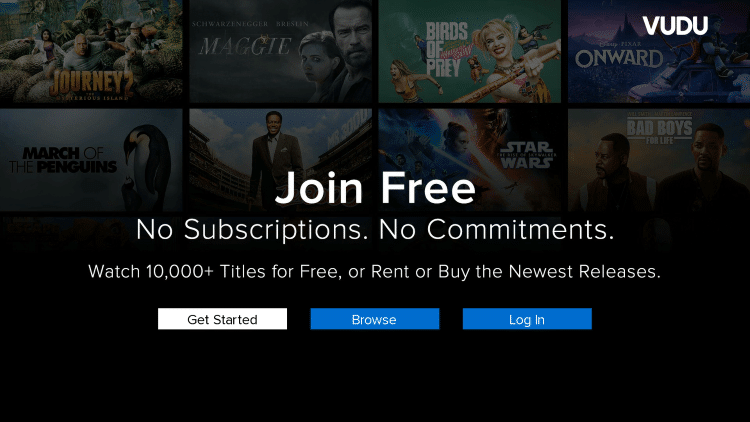Viewport: 750px width, 422px height.
Task: Click the penguin image in the poster
Action: point(147,165)
